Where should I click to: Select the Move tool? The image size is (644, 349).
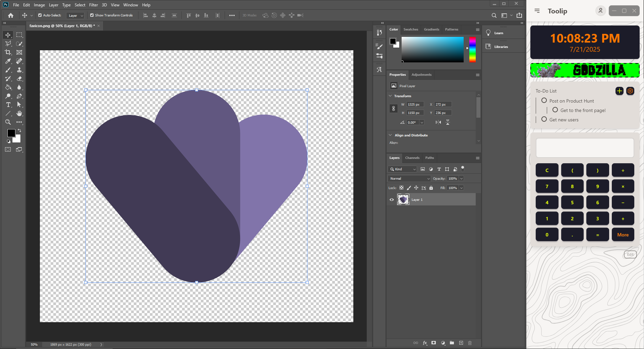click(8, 35)
